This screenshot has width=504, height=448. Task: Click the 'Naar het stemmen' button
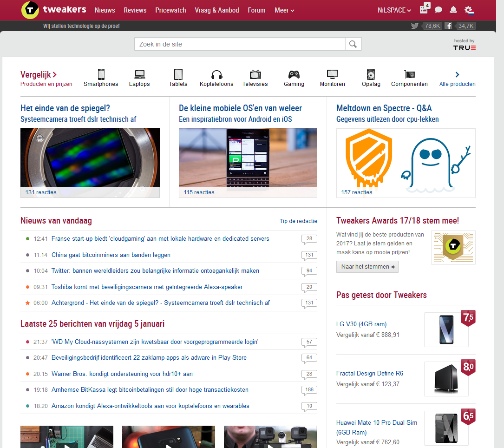(367, 267)
